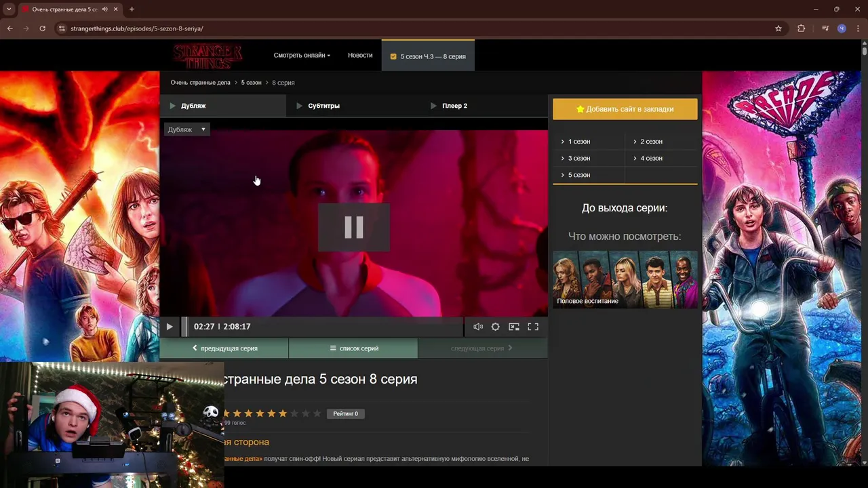
Task: Open the Chrome profile avatar
Action: tap(842, 28)
